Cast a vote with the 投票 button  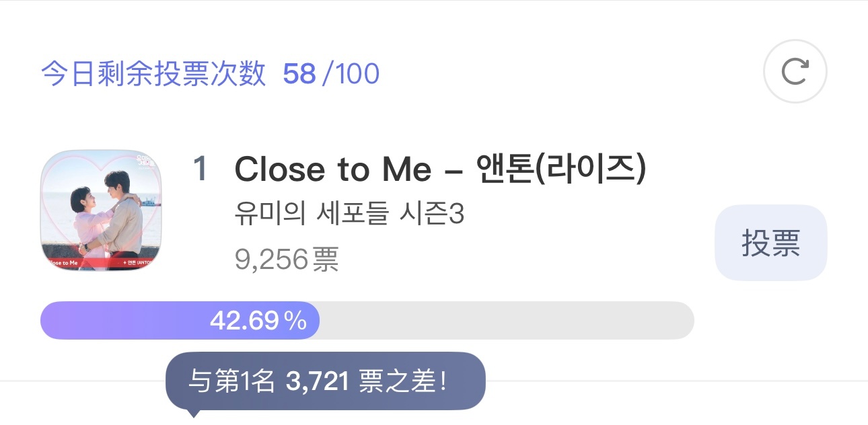click(770, 243)
